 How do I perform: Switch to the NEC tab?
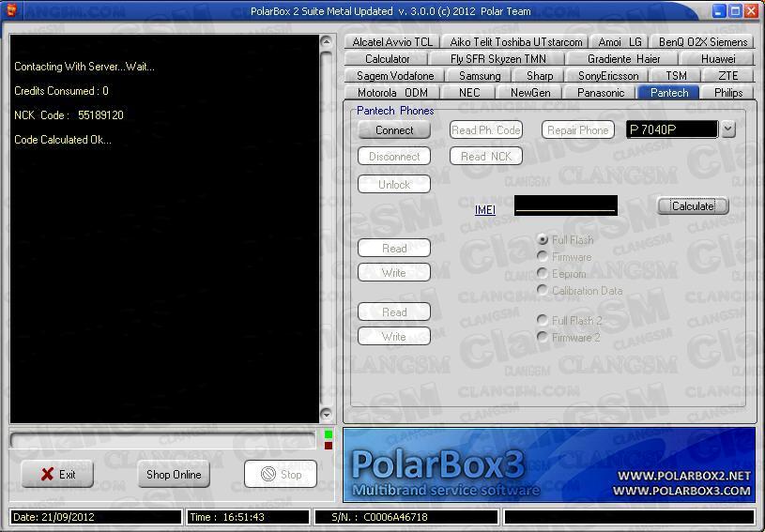click(x=468, y=93)
